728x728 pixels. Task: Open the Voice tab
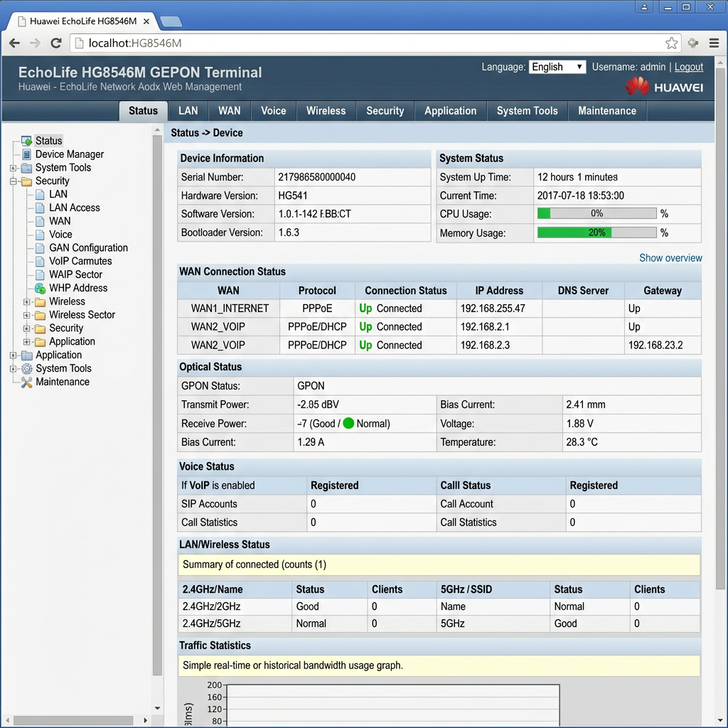point(274,111)
